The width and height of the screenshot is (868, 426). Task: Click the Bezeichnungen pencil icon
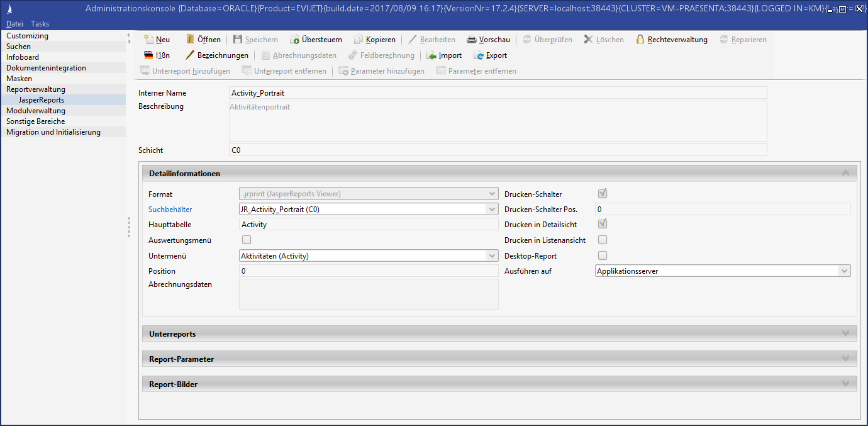[190, 55]
